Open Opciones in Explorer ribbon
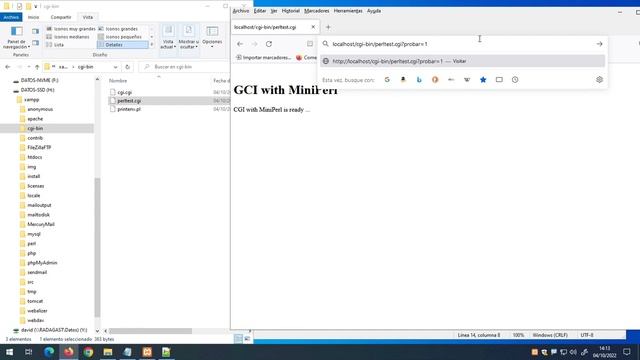The width and height of the screenshot is (640, 360). [212, 37]
